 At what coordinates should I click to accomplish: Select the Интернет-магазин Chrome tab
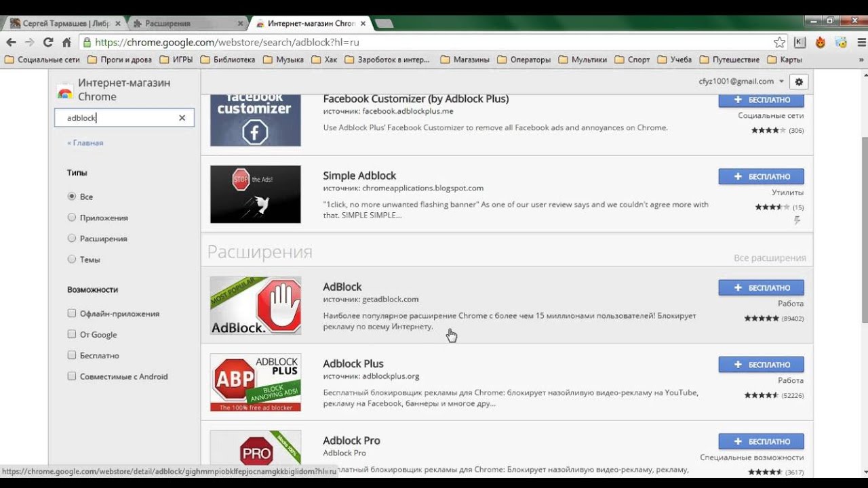[x=311, y=23]
